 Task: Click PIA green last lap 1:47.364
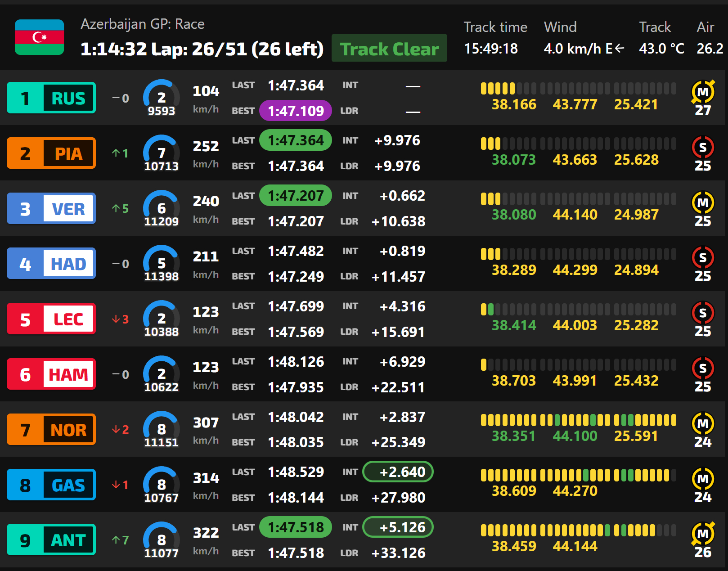296,140
